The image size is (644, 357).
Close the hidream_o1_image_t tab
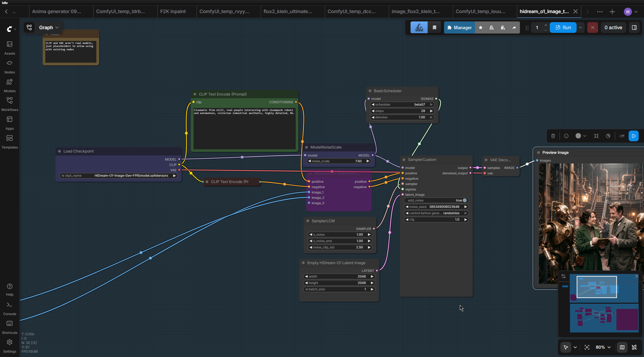[x=575, y=11]
